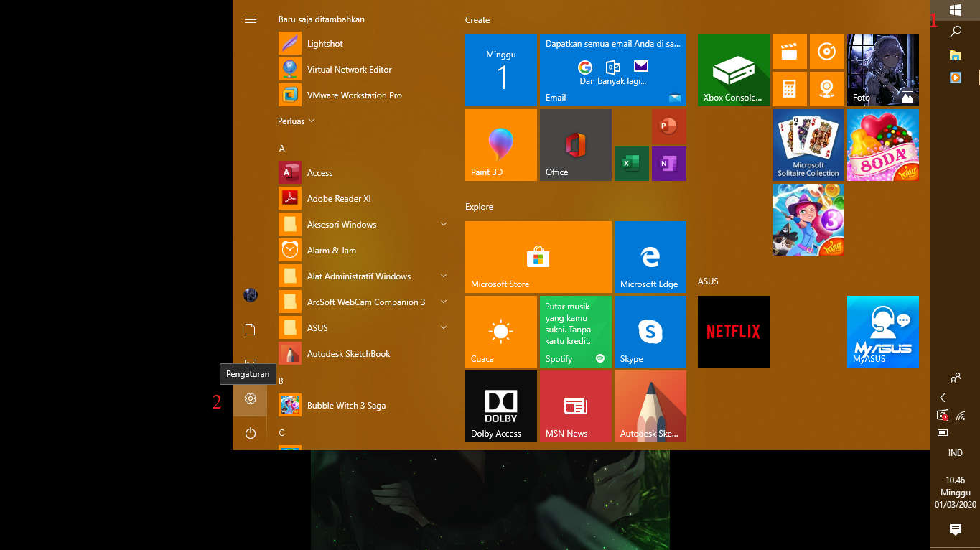Select the Create tile group header

(x=477, y=20)
